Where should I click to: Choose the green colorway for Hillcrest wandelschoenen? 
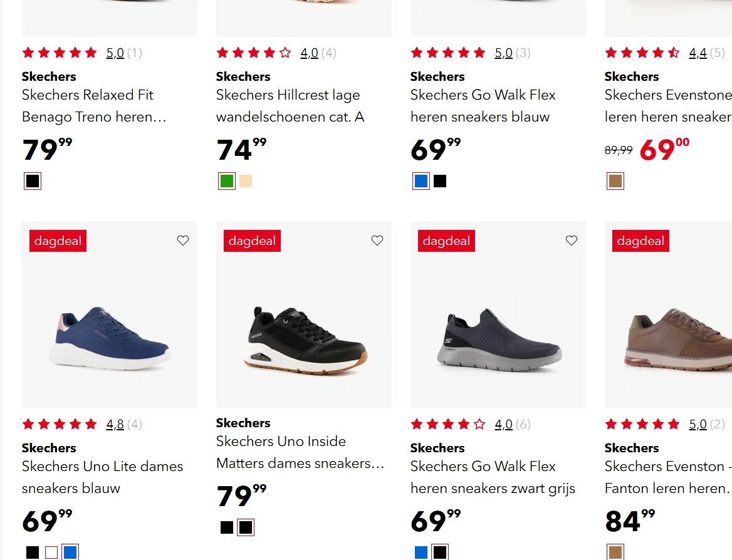coord(226,180)
